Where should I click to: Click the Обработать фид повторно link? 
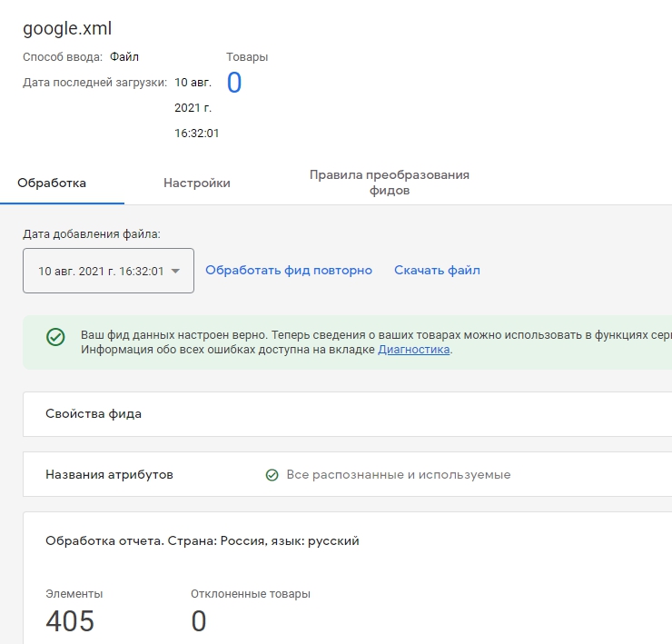click(289, 271)
